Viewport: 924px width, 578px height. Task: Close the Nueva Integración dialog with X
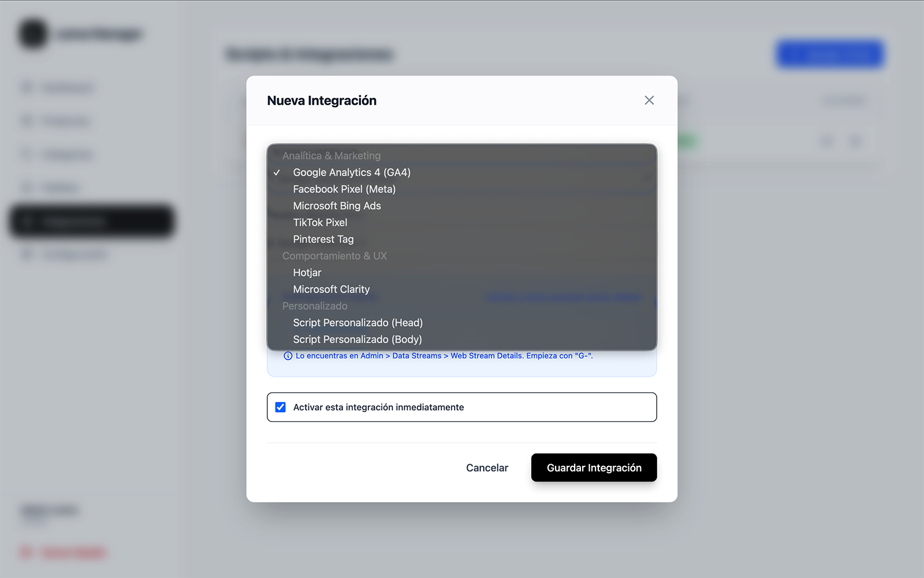tap(649, 101)
